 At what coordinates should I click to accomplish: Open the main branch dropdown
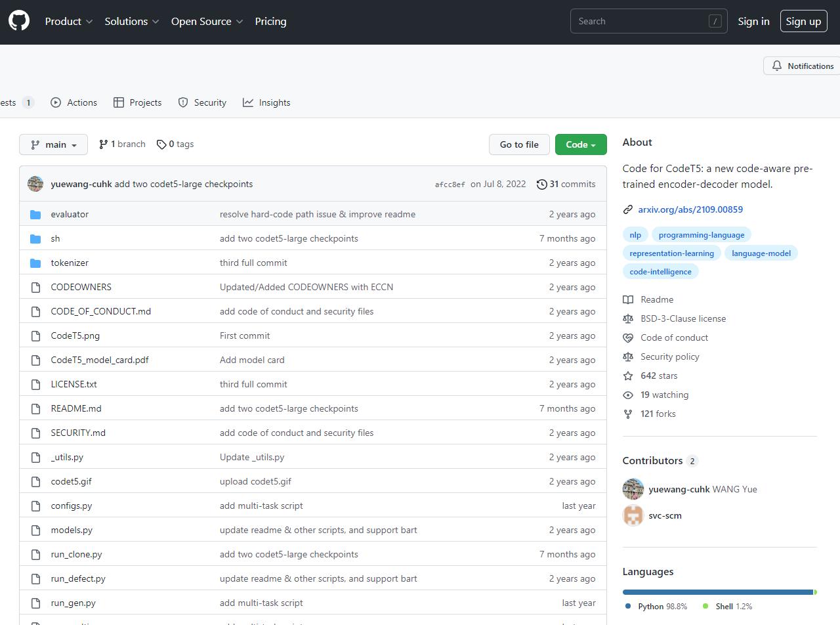(53, 144)
